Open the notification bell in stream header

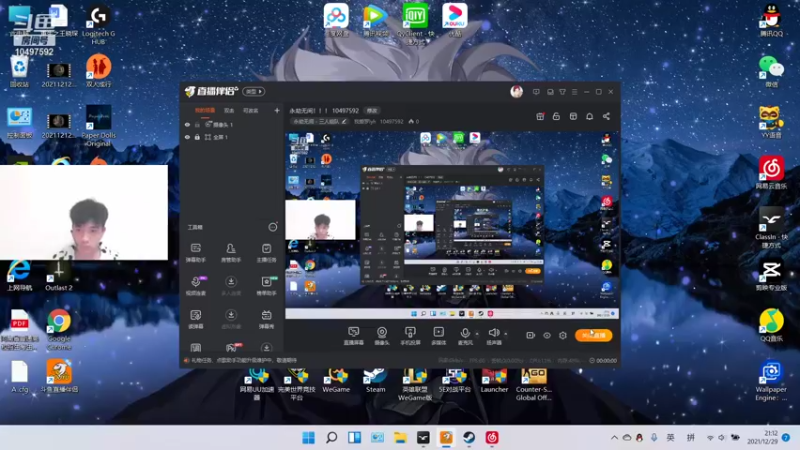(589, 116)
